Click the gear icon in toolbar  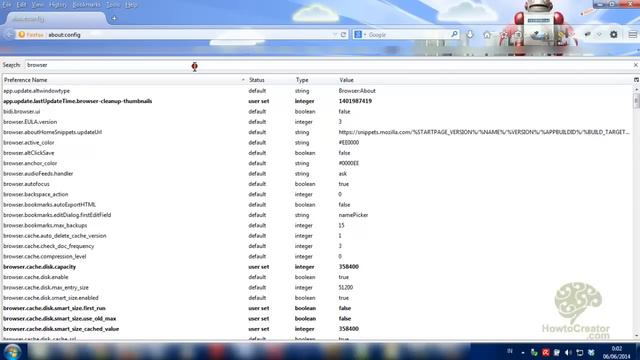(x=613, y=35)
